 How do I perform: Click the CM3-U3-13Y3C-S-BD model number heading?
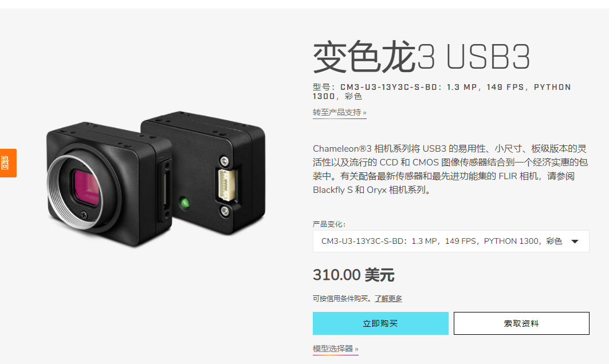click(x=442, y=92)
